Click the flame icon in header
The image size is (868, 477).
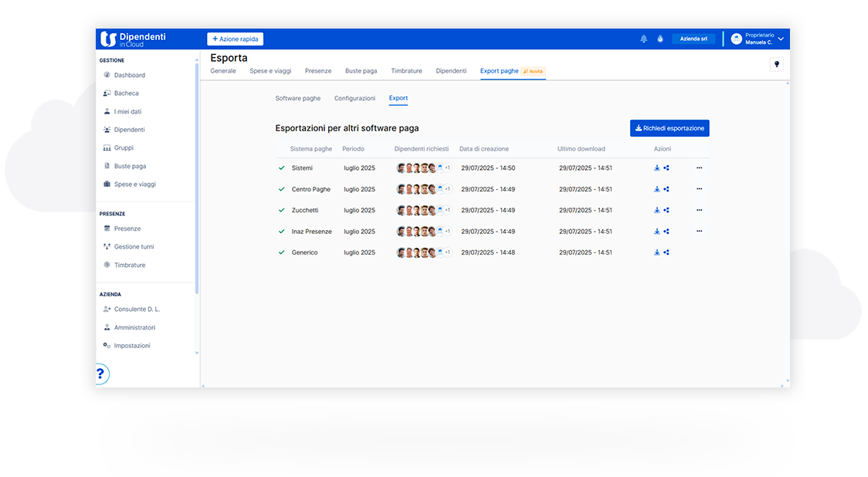(660, 39)
